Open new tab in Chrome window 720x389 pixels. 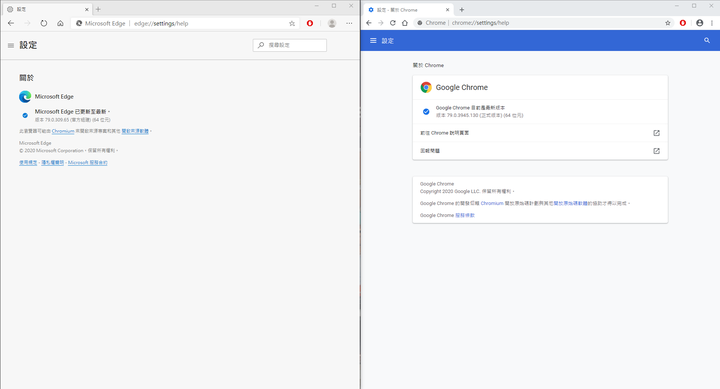tap(462, 10)
